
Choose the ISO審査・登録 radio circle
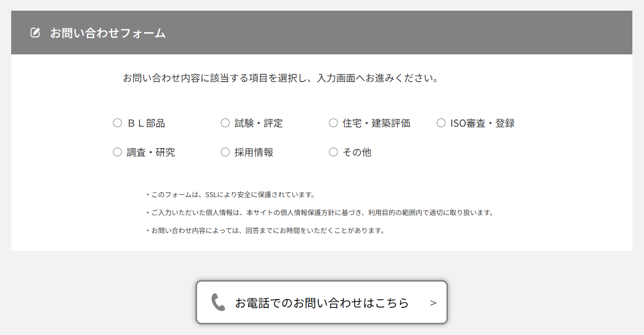click(x=441, y=123)
